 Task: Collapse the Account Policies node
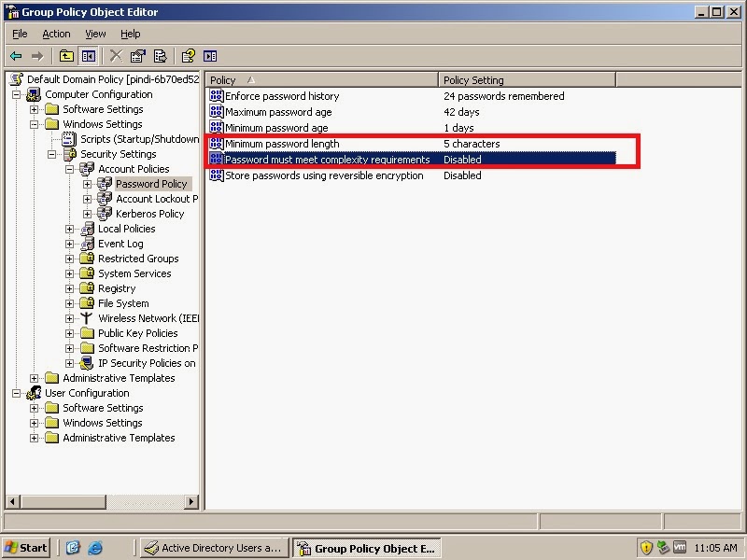tap(69, 169)
